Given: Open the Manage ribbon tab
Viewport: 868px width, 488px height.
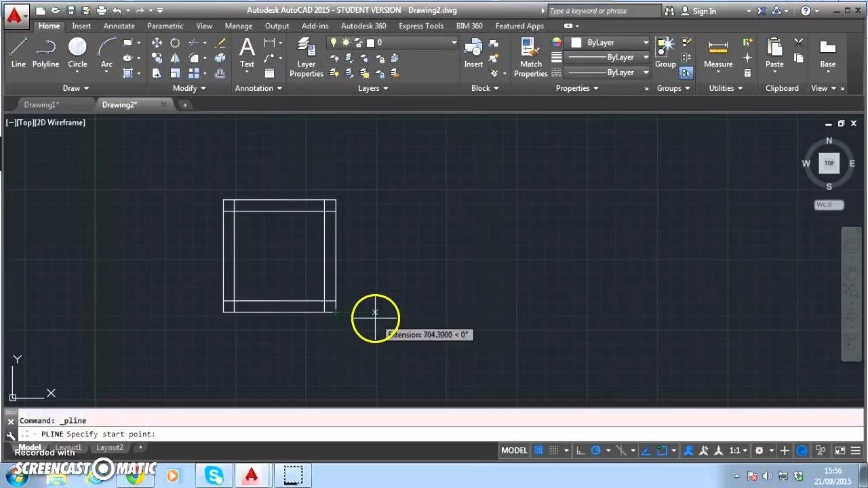Looking at the screenshot, I should (239, 26).
